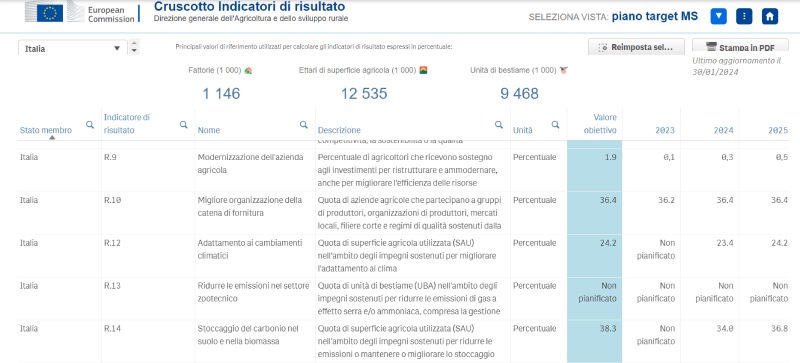This screenshot has width=800, height=363.
Task: Click the field icon beside Ettari di superficie
Action: [423, 70]
